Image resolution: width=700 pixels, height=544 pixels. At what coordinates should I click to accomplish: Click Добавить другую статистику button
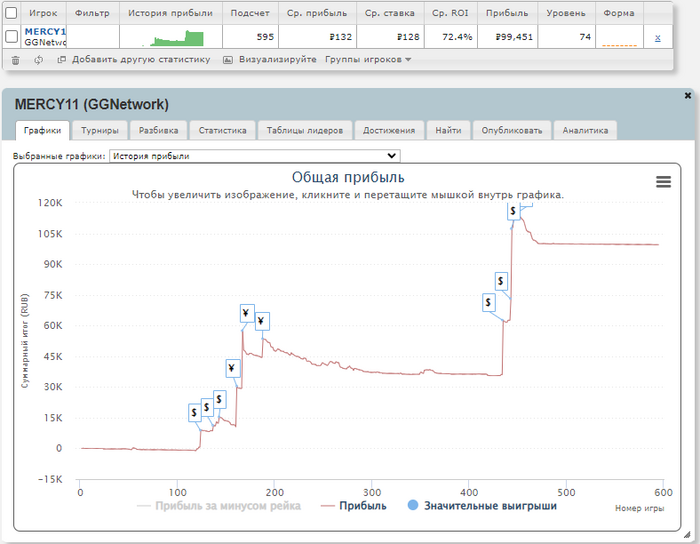[134, 59]
